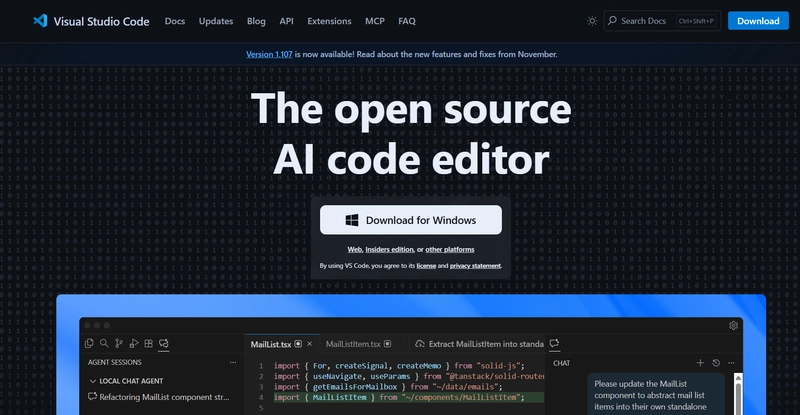Click the chat panel scrollbar

738,394
